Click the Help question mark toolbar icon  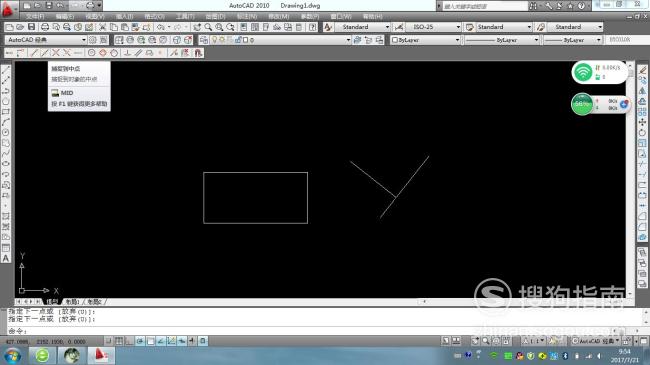tap(313, 27)
